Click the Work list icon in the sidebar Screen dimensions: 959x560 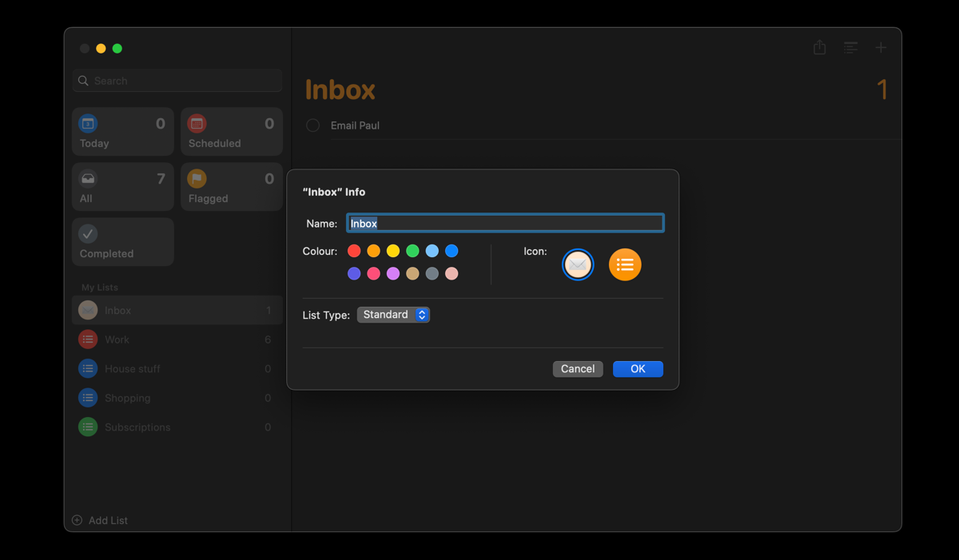point(88,339)
